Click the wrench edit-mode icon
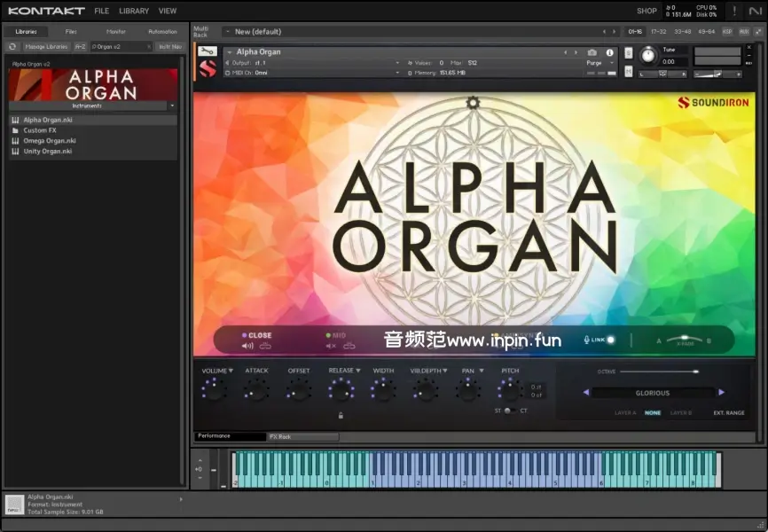768x532 pixels. 207,51
